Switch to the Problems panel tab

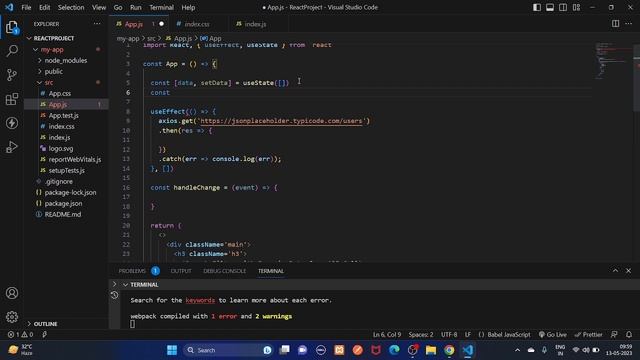[132, 271]
